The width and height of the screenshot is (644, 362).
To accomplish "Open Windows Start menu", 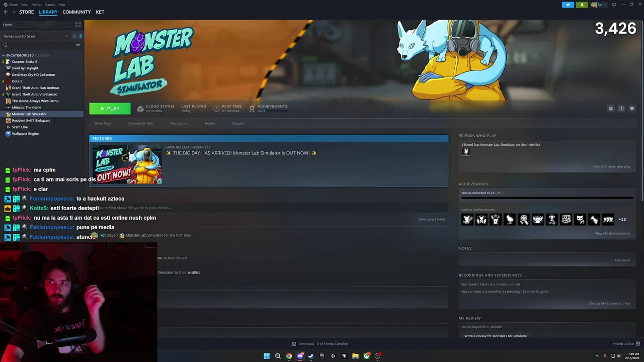I will coord(267,356).
